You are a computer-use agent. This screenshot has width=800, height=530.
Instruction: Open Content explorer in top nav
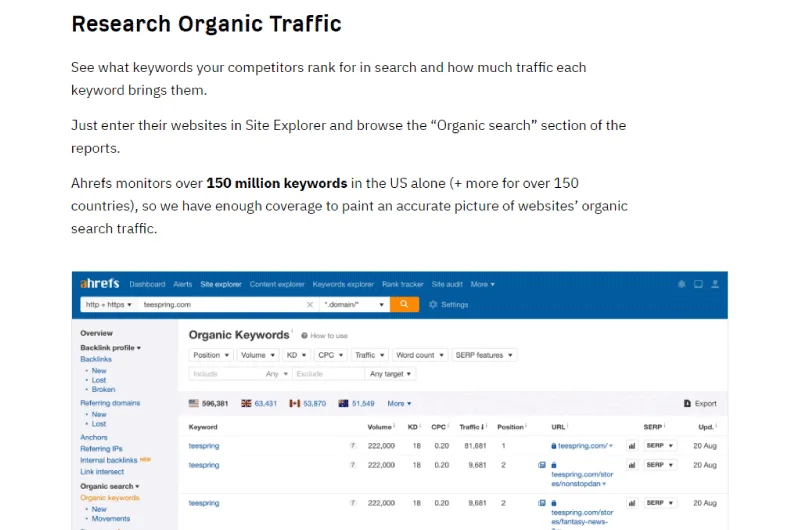click(277, 284)
